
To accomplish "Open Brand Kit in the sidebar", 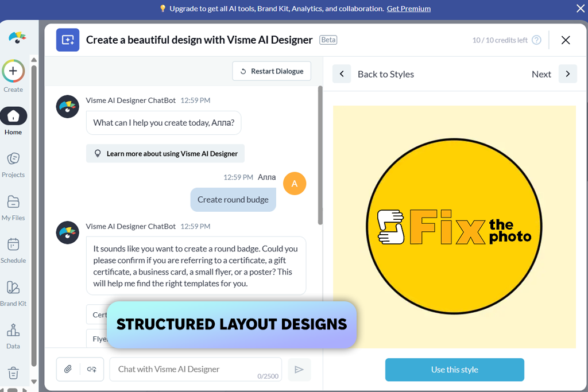I will pyautogui.click(x=13, y=293).
